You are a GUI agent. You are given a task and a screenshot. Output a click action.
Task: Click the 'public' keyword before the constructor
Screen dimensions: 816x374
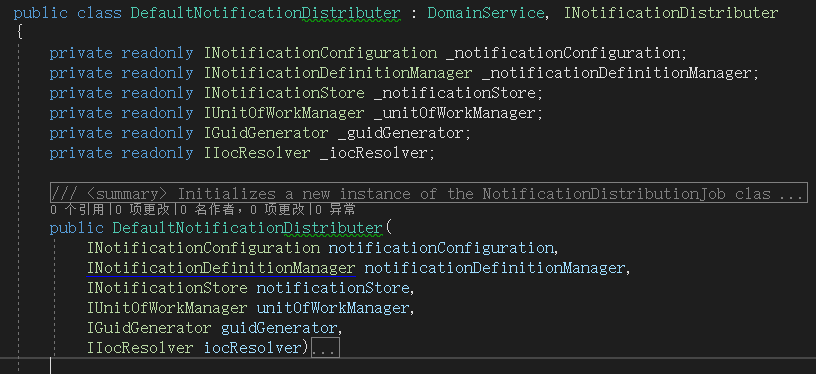(x=76, y=228)
